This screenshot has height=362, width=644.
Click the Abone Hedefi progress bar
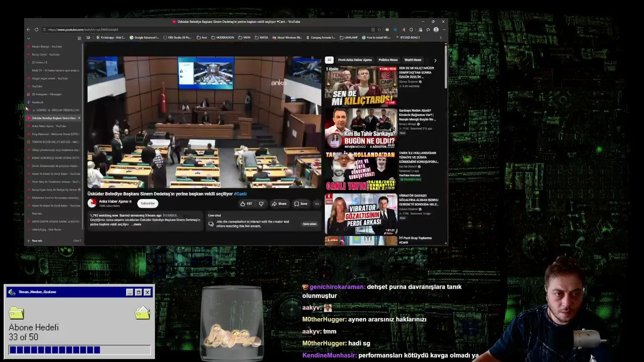pyautogui.click(x=79, y=350)
